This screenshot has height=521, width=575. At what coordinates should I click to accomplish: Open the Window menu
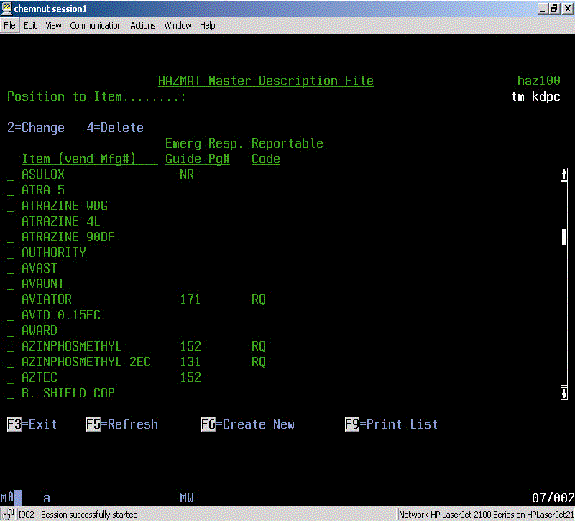[x=177, y=26]
